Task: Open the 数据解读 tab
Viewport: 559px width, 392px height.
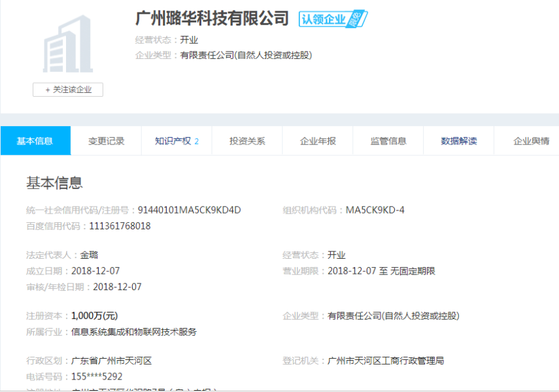Action: click(459, 141)
